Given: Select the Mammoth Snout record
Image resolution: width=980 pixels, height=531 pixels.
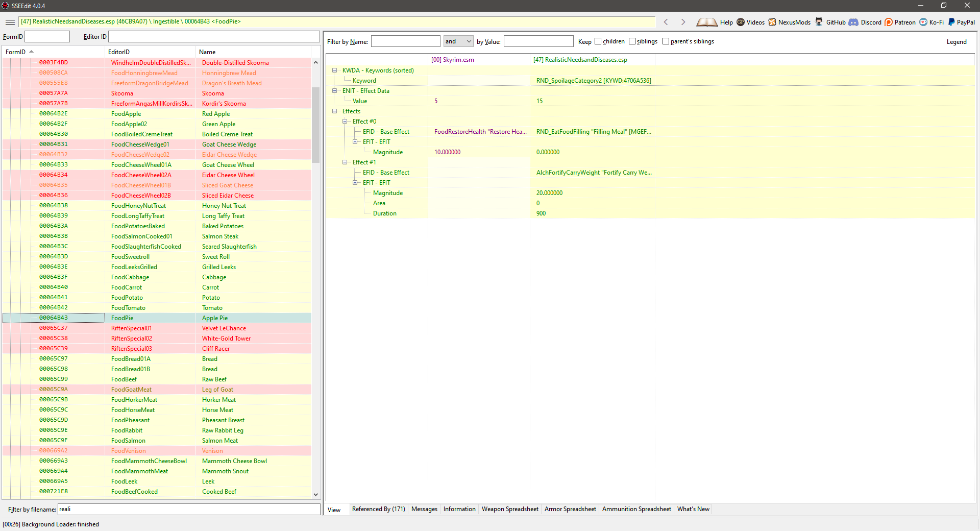Looking at the screenshot, I should click(157, 471).
